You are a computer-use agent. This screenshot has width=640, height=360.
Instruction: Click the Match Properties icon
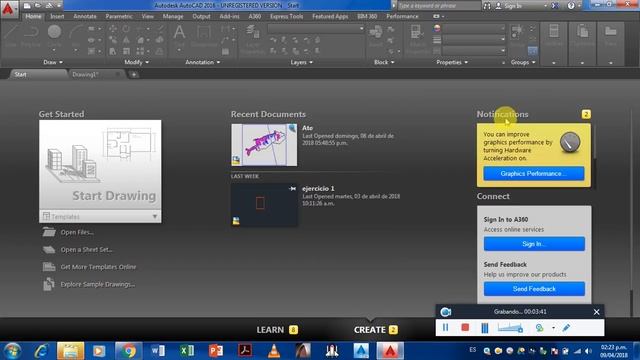click(416, 32)
